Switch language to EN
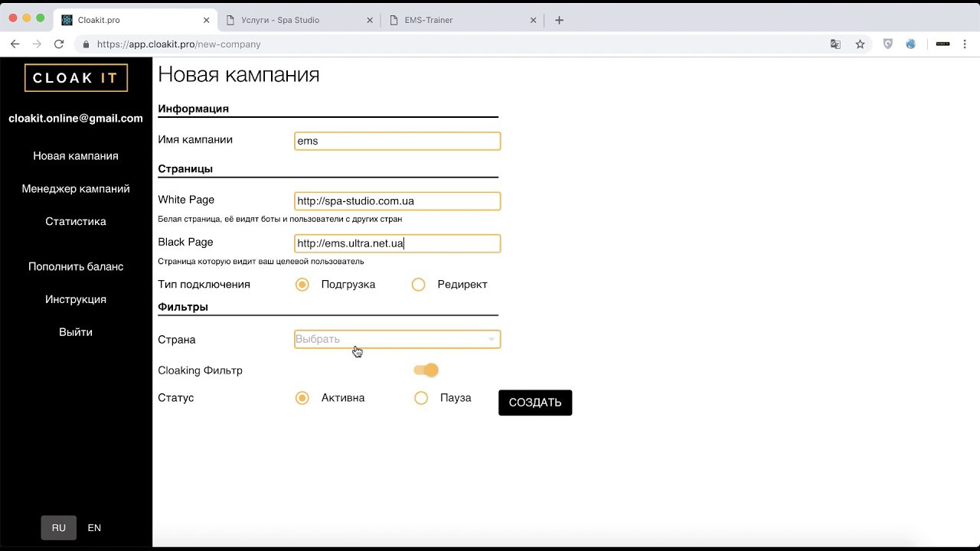 (x=94, y=528)
